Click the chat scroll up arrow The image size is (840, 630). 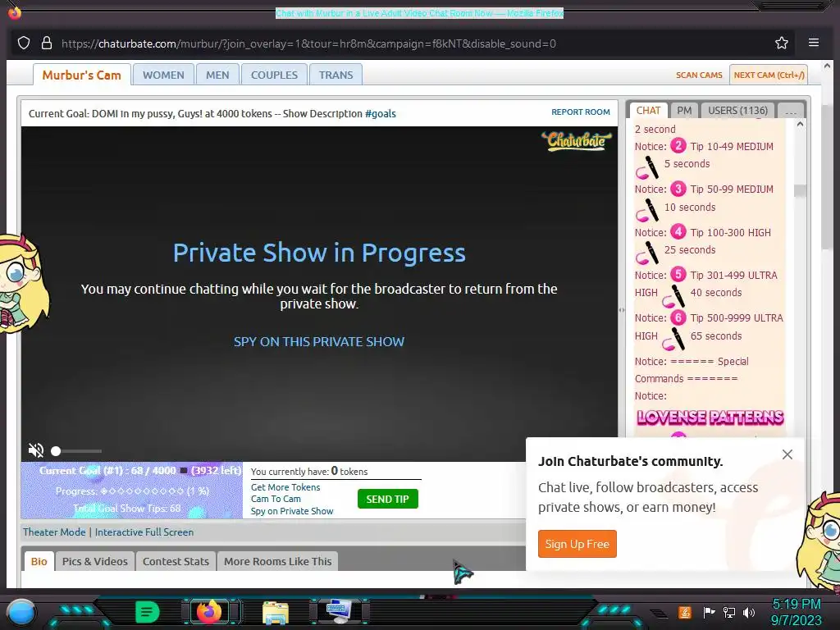[x=800, y=125]
